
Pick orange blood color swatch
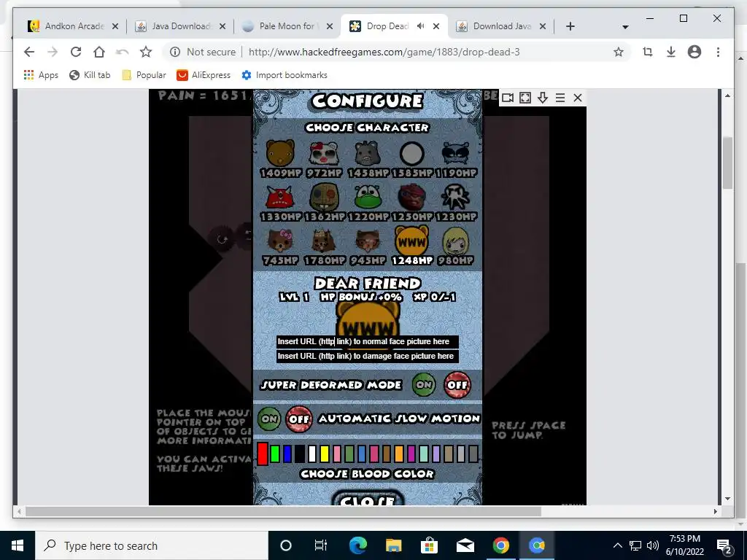point(399,454)
